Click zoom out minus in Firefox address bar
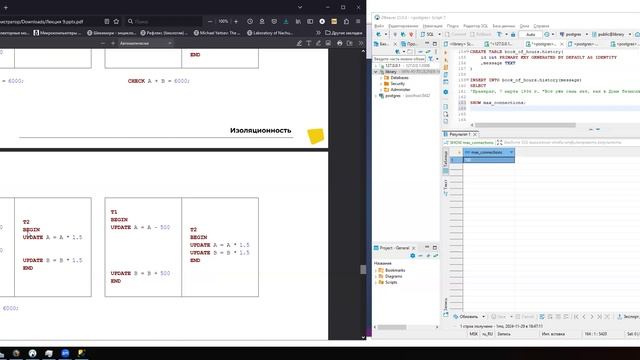Image resolution: width=640 pixels, height=360 pixels. click(210, 21)
